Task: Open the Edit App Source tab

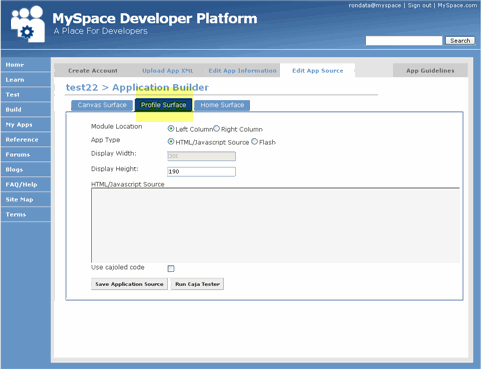Action: pyautogui.click(x=318, y=70)
